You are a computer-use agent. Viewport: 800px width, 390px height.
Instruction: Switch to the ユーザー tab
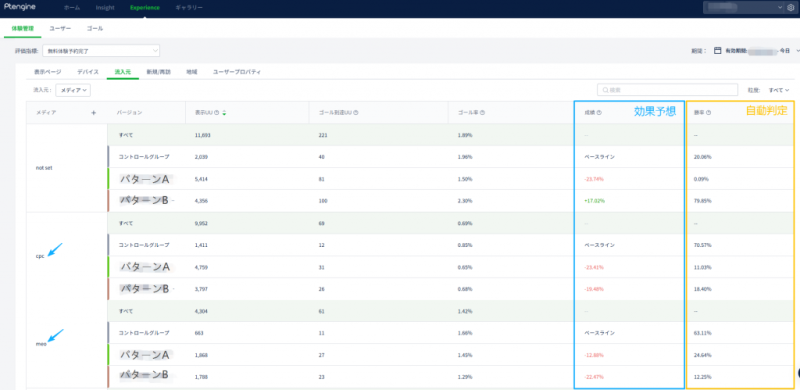pos(60,29)
